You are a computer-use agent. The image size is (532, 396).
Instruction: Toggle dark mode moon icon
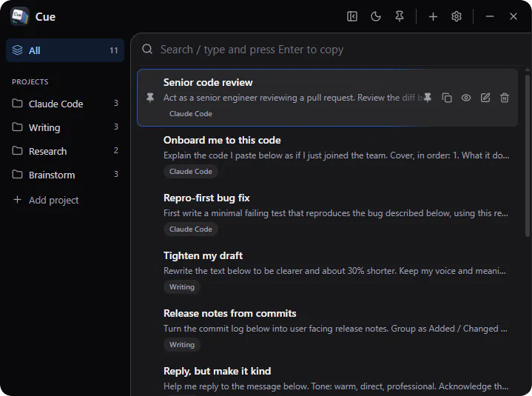click(376, 16)
